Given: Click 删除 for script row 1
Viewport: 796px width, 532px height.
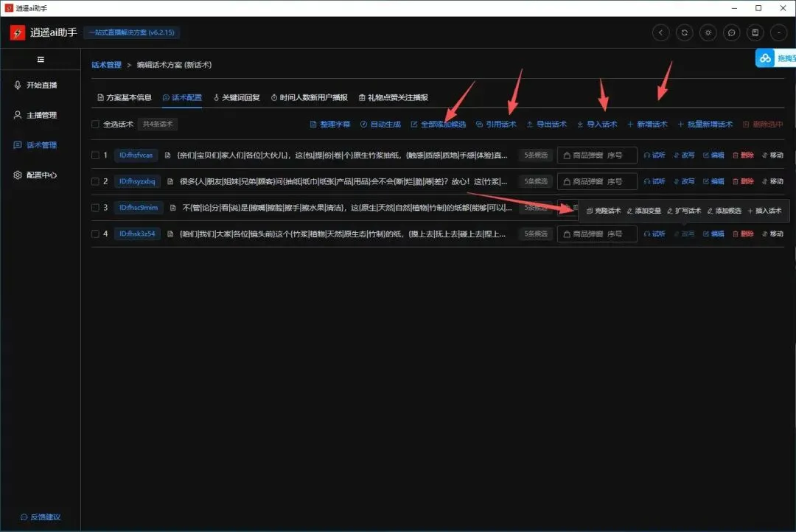Looking at the screenshot, I should point(743,155).
